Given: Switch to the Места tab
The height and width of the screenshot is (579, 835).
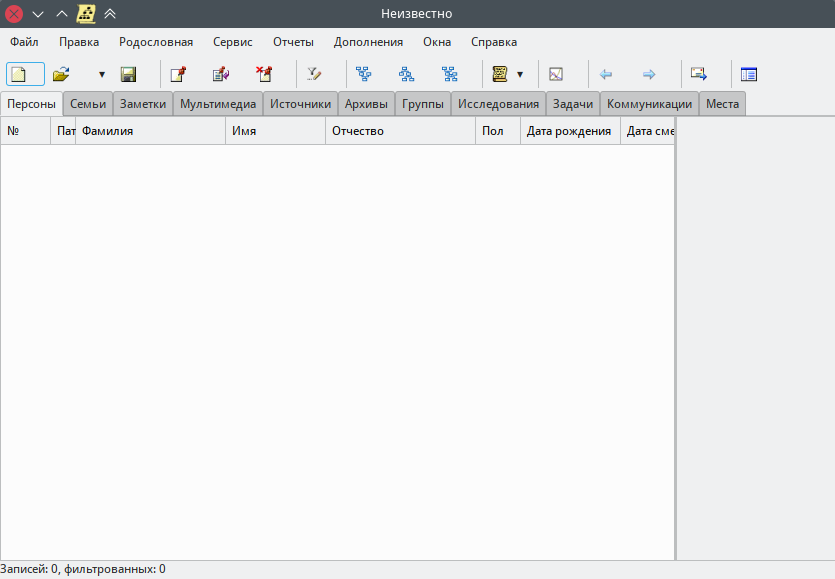Looking at the screenshot, I should point(723,104).
